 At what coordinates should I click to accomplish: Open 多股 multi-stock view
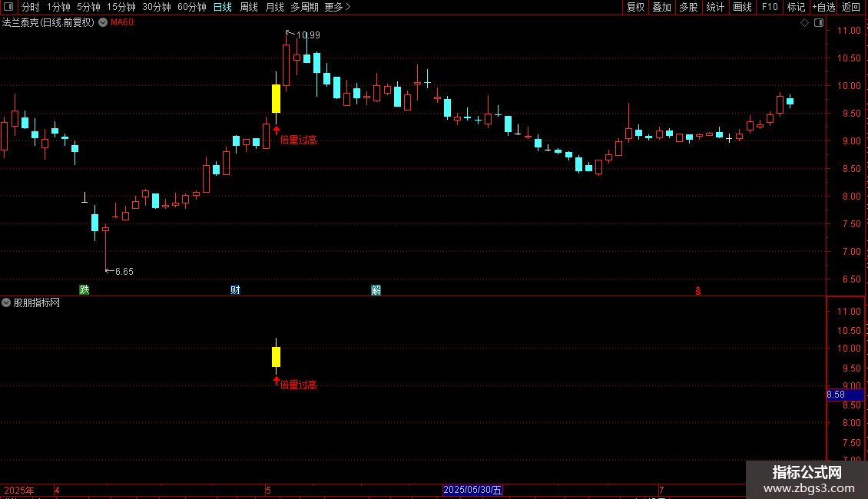(689, 7)
